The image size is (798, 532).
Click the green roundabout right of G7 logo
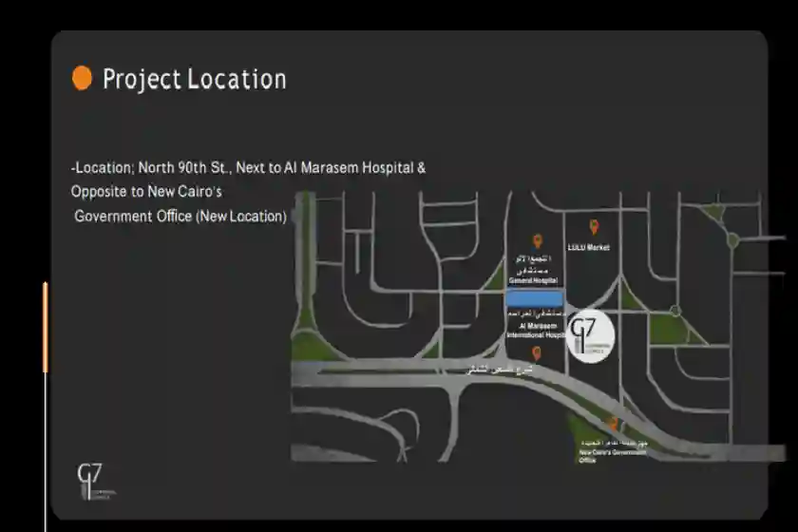tap(674, 311)
